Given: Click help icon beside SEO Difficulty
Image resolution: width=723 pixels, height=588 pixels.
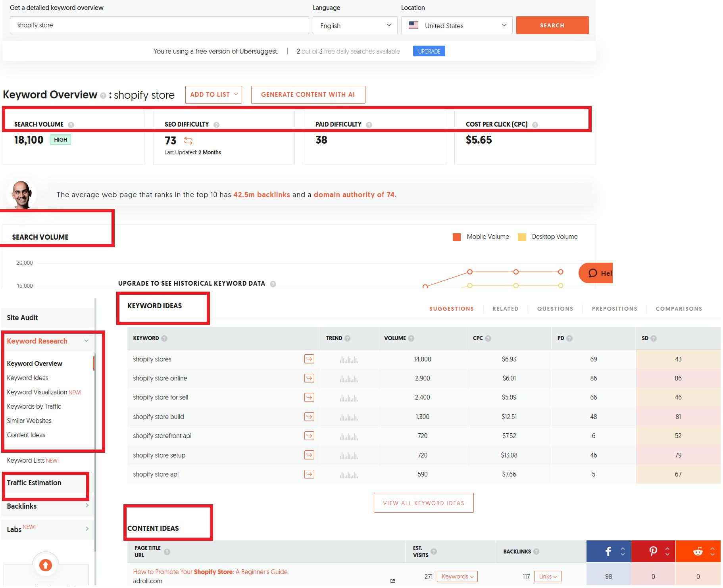Looking at the screenshot, I should tap(216, 125).
